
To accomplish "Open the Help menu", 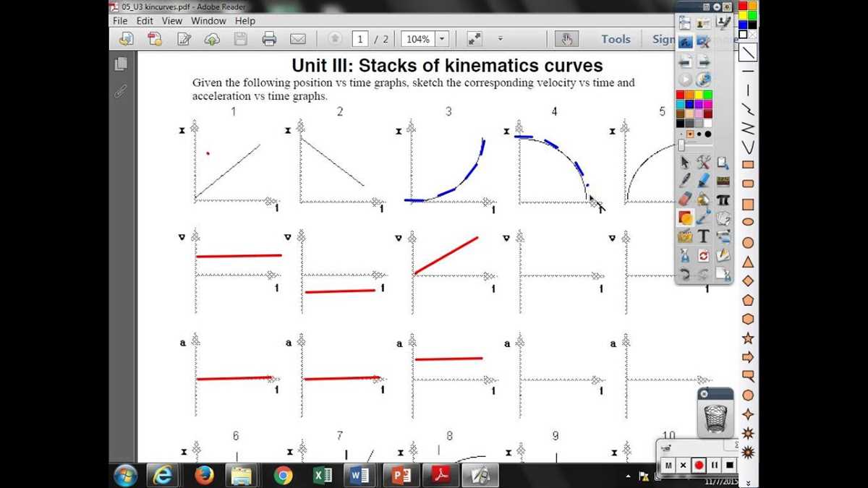I will [245, 21].
